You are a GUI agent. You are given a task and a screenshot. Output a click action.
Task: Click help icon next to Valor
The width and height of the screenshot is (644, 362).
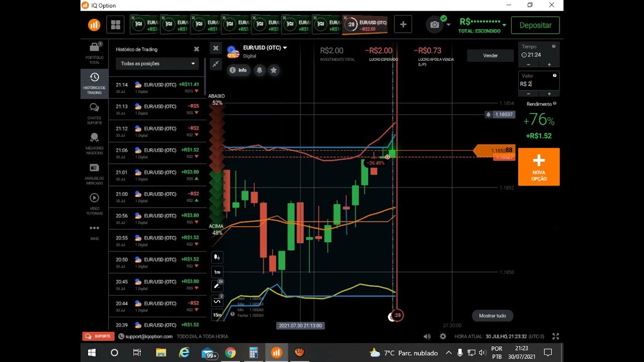(x=554, y=75)
